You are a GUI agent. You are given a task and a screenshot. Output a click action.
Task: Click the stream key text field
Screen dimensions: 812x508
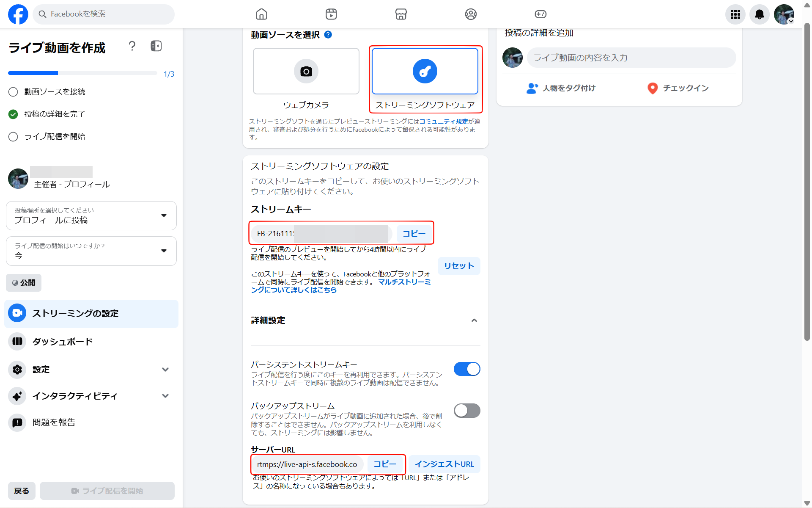pyautogui.click(x=321, y=234)
